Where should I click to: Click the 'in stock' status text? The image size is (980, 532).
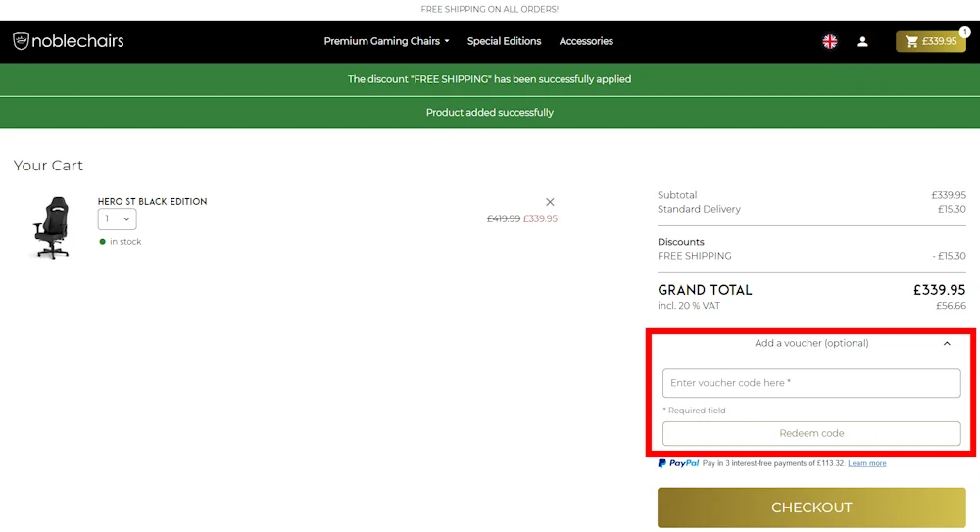(x=125, y=241)
